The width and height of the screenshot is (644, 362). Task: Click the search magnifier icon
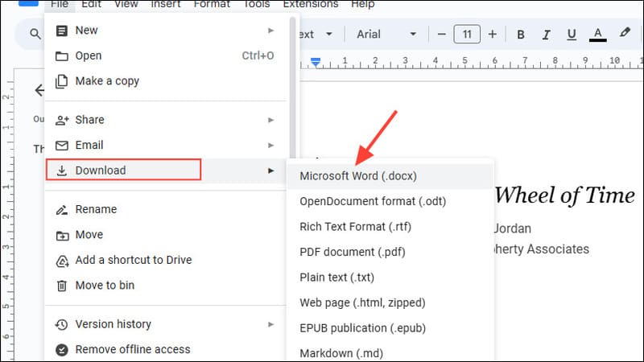(x=35, y=34)
